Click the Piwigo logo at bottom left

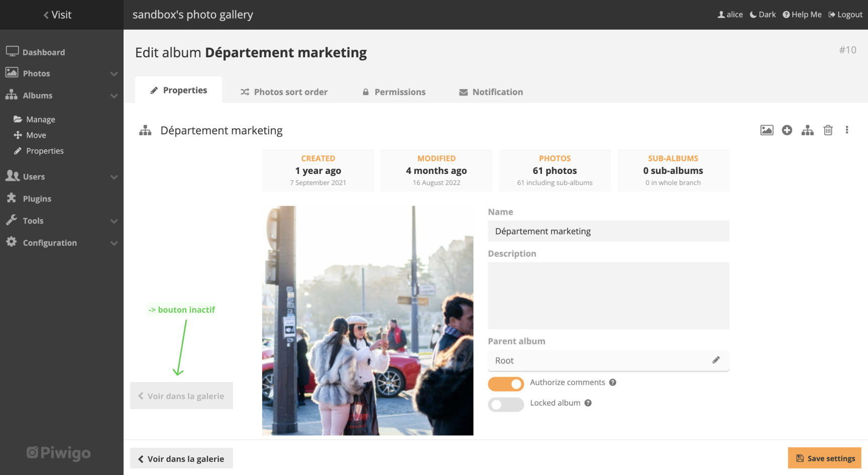58,452
